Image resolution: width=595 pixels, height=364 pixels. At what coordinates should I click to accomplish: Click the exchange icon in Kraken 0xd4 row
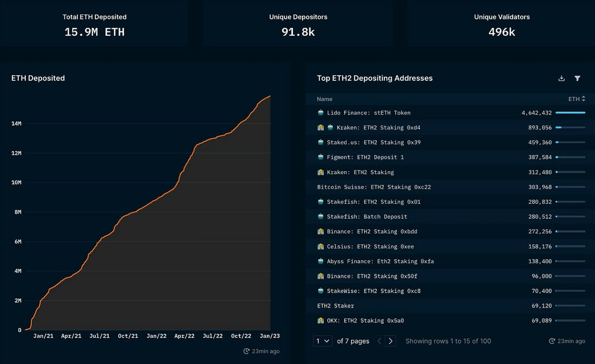coord(320,127)
